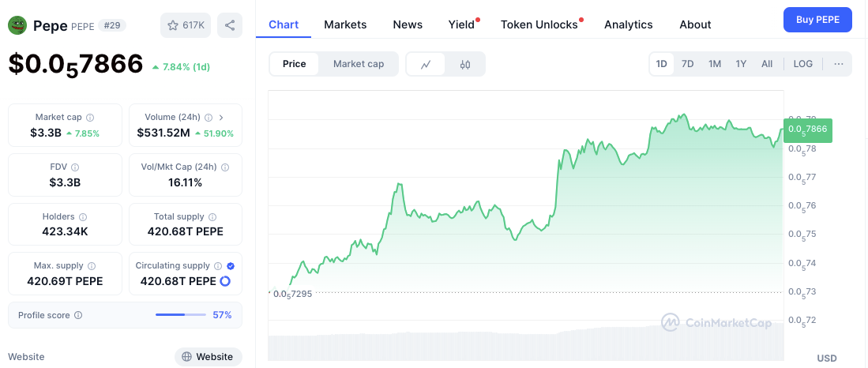Set chart range to 1Y
868x368 pixels.
point(741,64)
